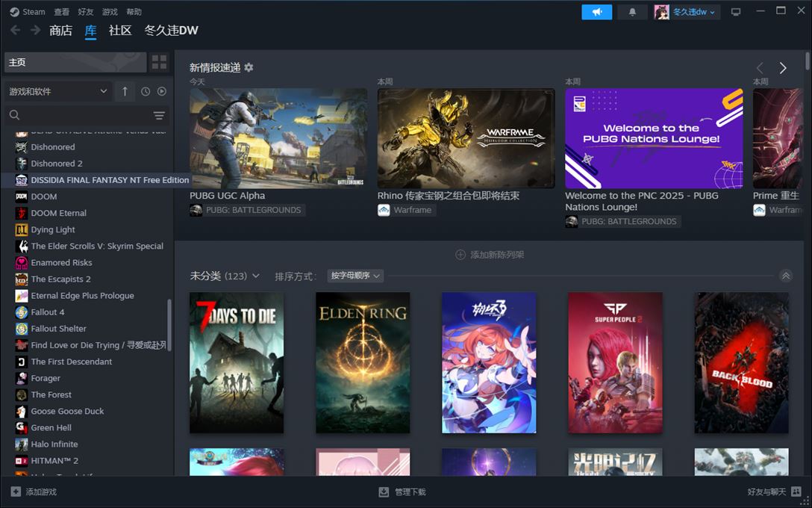Viewport: 812px width, 508px height.
Task: Click the Dying Light game icon
Action: (21, 229)
